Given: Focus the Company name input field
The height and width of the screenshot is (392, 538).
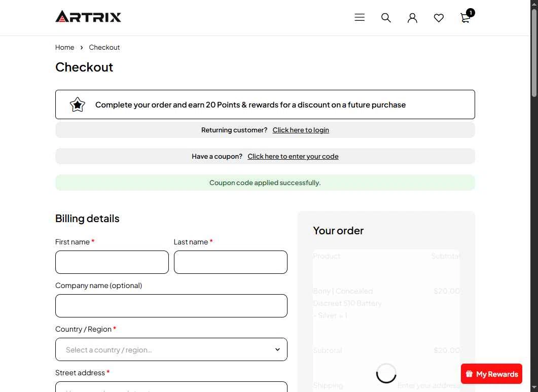Looking at the screenshot, I should point(171,306).
